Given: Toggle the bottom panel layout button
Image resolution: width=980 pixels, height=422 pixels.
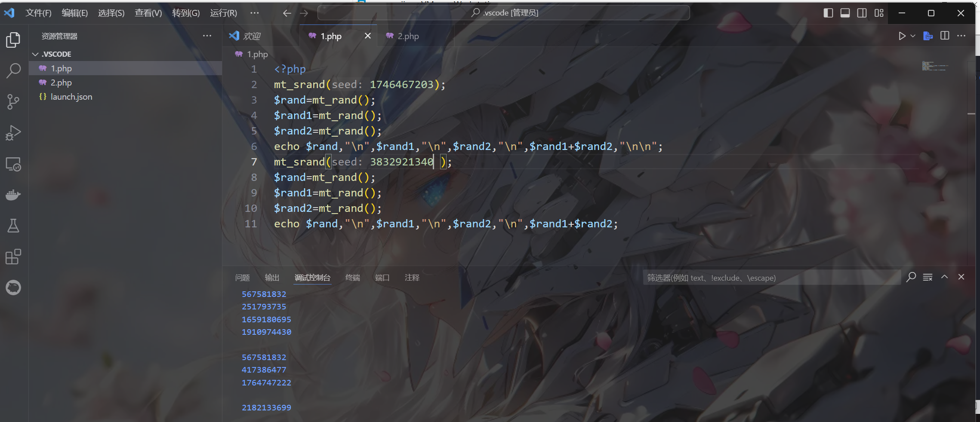Looking at the screenshot, I should click(845, 13).
